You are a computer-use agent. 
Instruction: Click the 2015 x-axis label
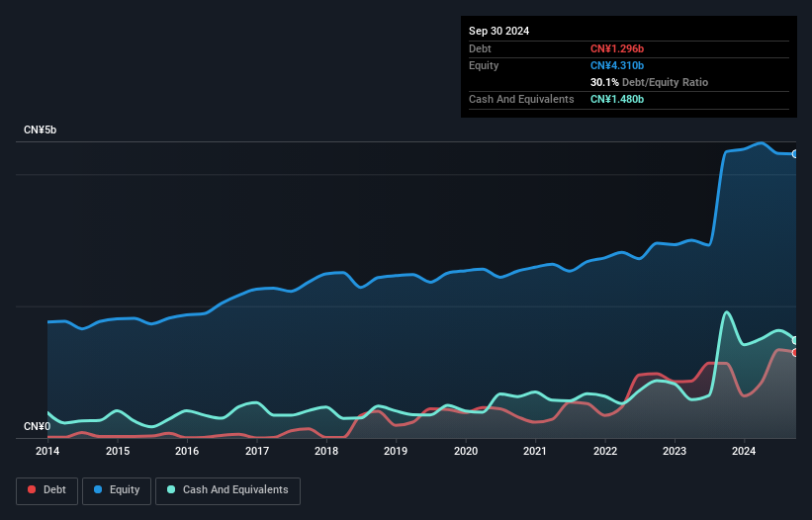(118, 451)
